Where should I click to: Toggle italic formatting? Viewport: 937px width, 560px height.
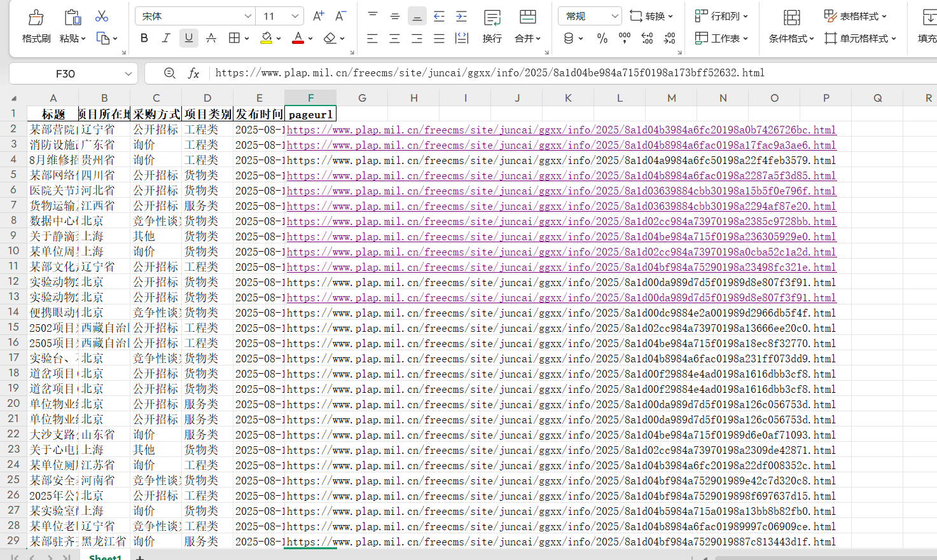pos(166,38)
